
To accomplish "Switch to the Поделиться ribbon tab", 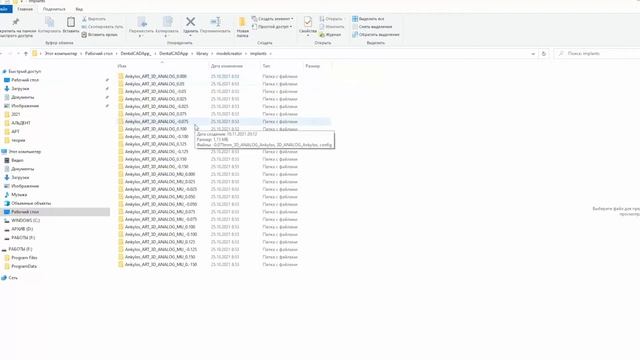I will pos(54,9).
